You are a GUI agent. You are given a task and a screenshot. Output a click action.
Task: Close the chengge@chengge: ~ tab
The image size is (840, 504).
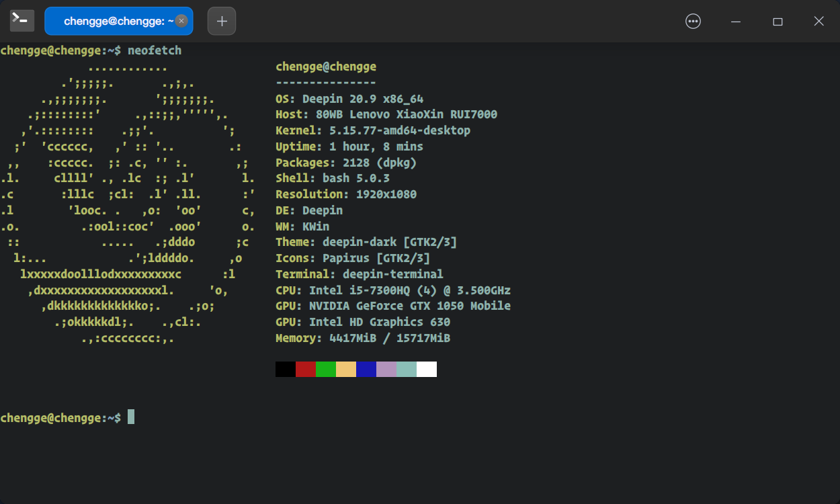[181, 21]
